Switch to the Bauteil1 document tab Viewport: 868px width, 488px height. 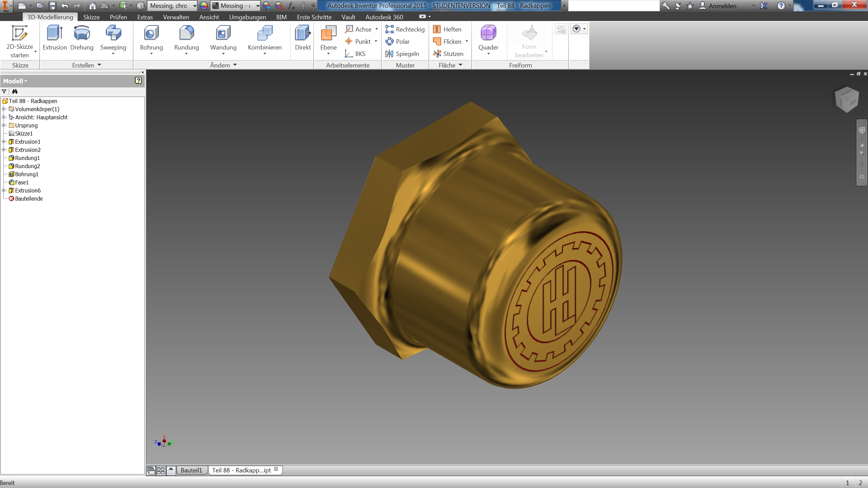191,470
